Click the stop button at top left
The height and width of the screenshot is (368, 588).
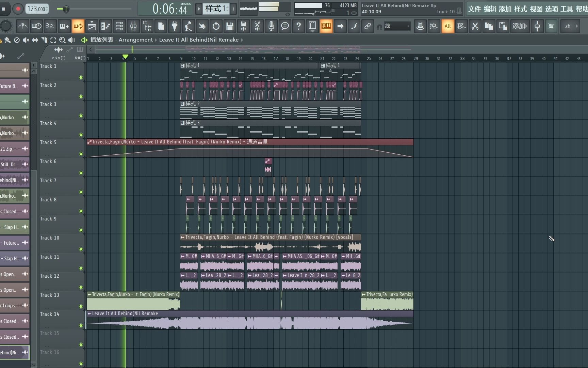pos(4,9)
